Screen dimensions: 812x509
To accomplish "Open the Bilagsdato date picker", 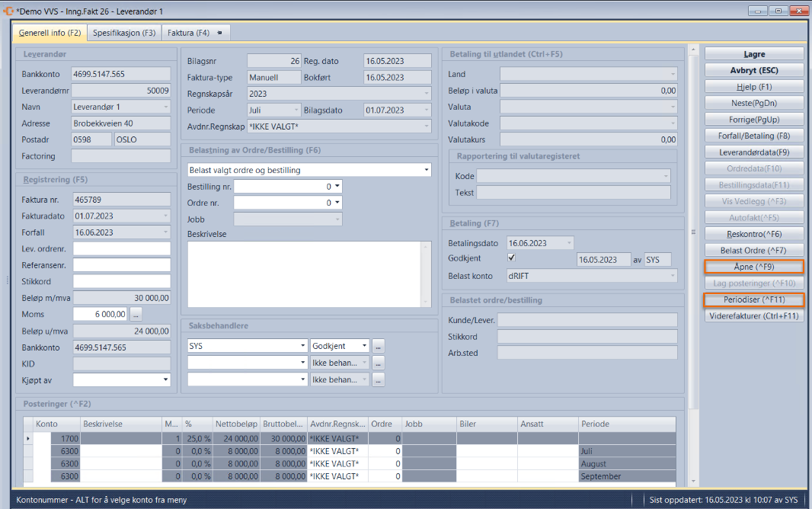I will [427, 110].
